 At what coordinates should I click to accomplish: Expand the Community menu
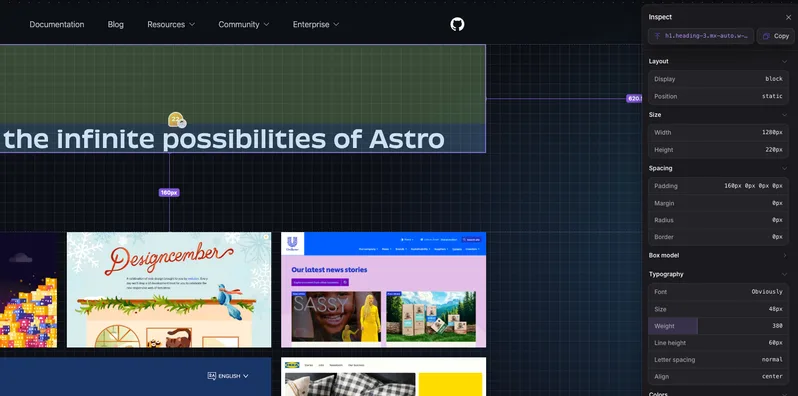point(244,24)
